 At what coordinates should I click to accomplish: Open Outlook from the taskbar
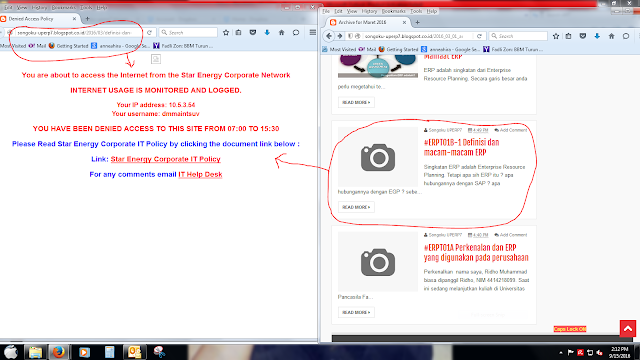(134, 352)
